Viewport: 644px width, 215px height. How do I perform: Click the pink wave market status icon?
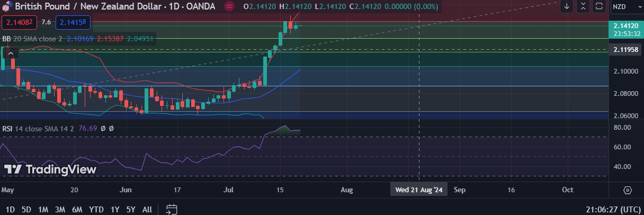pyautogui.click(x=229, y=7)
